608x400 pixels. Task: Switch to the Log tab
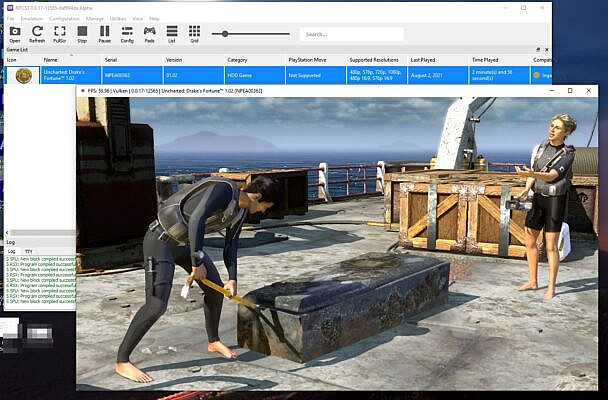coord(12,251)
